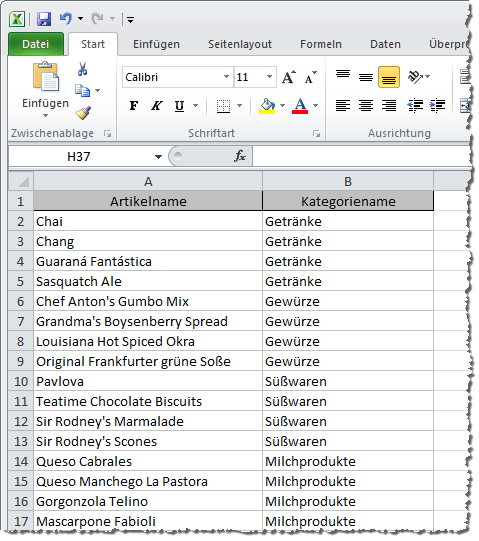Select row 12 header
The height and width of the screenshot is (541, 479).
[21, 422]
